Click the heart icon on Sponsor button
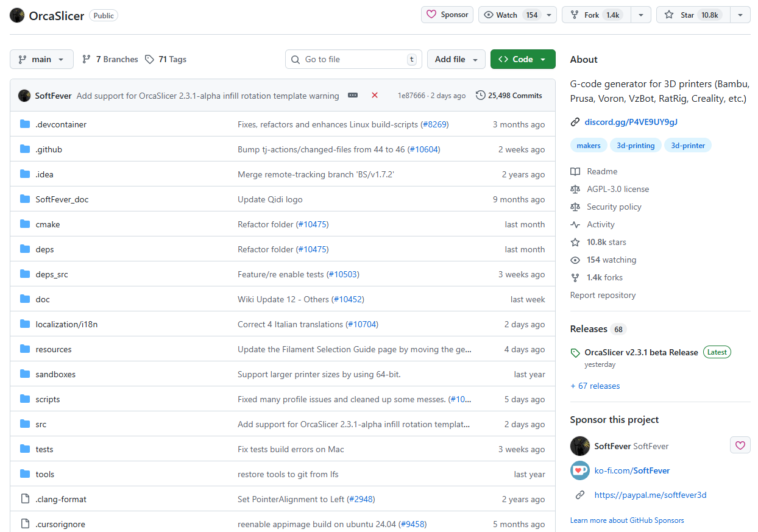 [431, 15]
